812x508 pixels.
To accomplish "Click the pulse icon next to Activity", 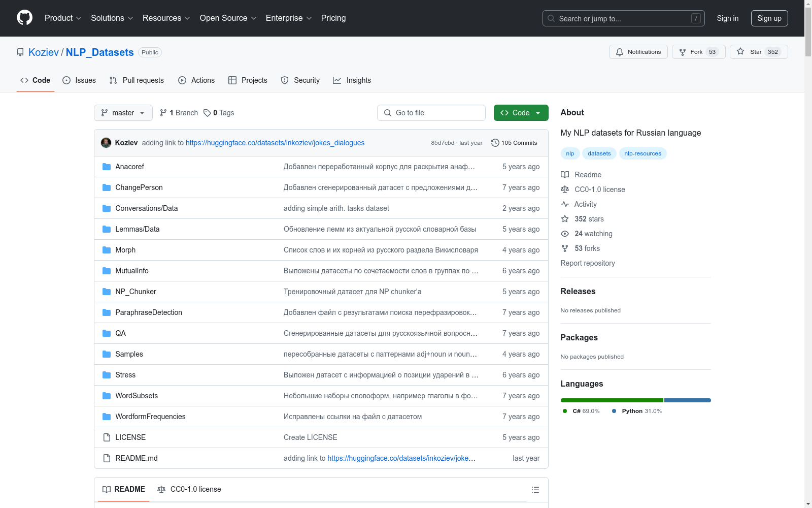I will 565,204.
